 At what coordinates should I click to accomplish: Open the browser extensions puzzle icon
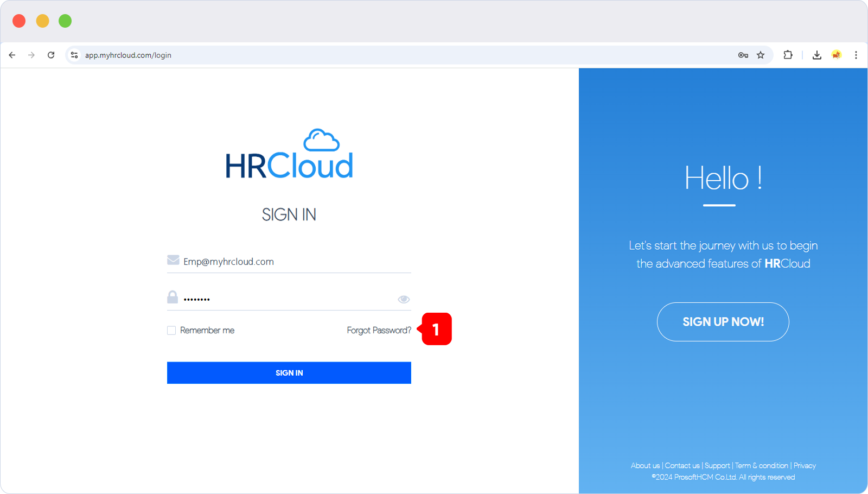(788, 55)
